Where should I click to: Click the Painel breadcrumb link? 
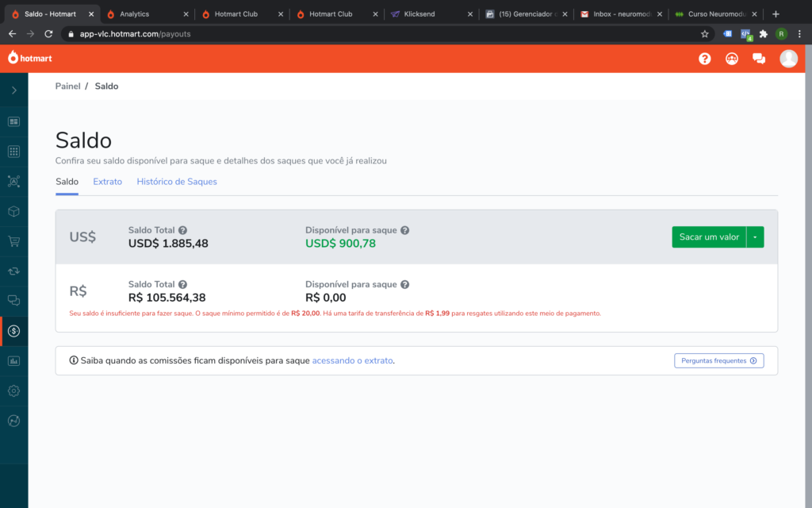click(x=67, y=86)
